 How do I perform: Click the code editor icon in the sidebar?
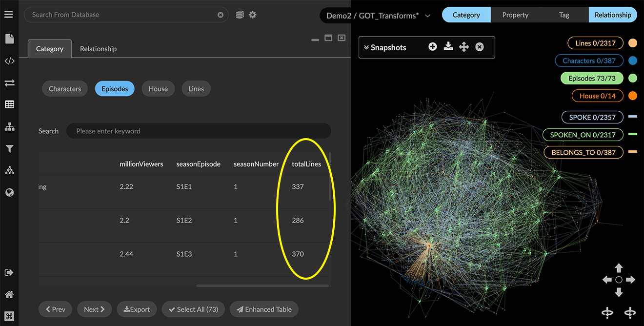point(9,61)
